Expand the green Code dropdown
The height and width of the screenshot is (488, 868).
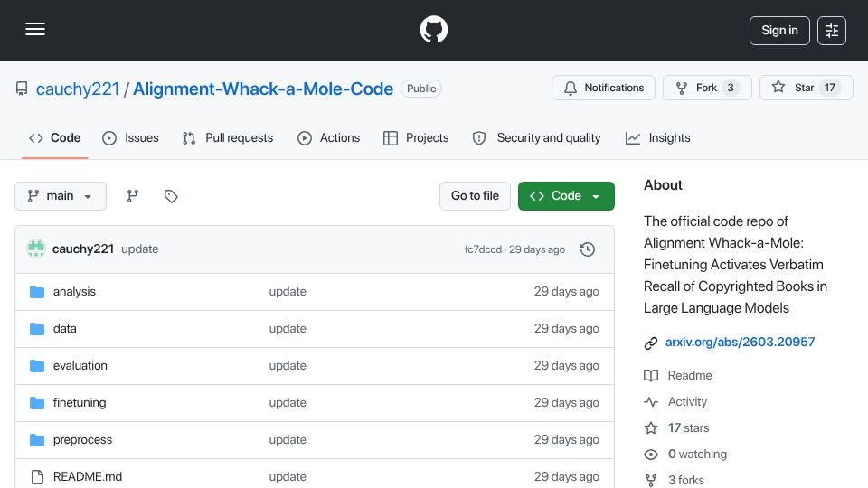coord(566,196)
